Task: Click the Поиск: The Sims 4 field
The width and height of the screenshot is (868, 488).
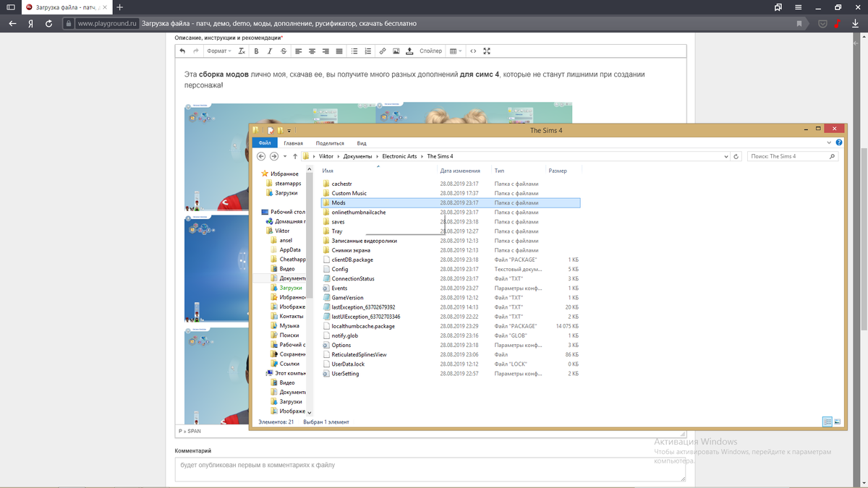Action: [x=793, y=156]
